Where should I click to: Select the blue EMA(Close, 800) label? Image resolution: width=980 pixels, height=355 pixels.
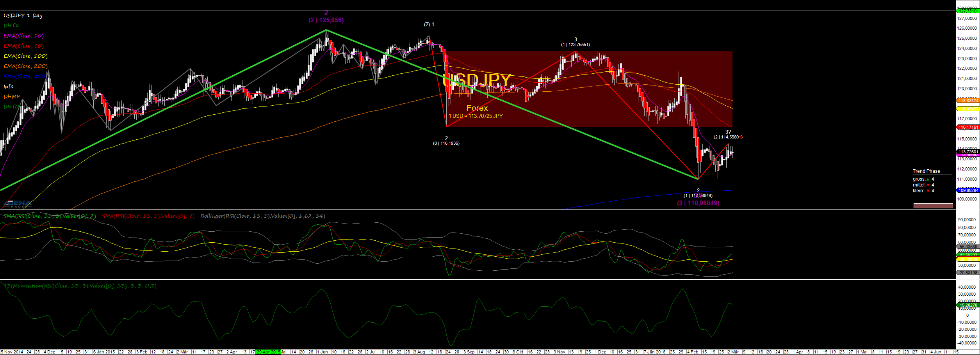coord(25,76)
